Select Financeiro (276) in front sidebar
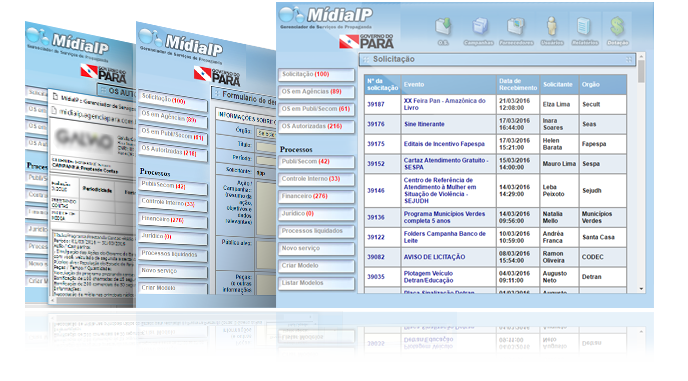This screenshot has width=688, height=381. point(316,196)
